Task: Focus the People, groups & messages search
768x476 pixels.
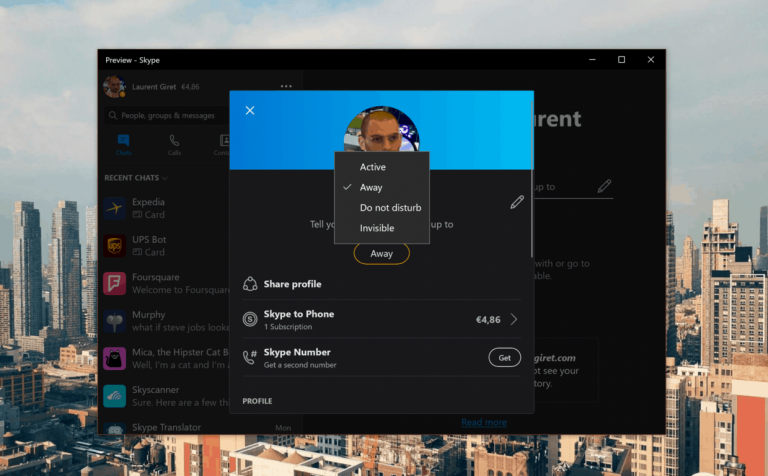Action: [x=167, y=116]
